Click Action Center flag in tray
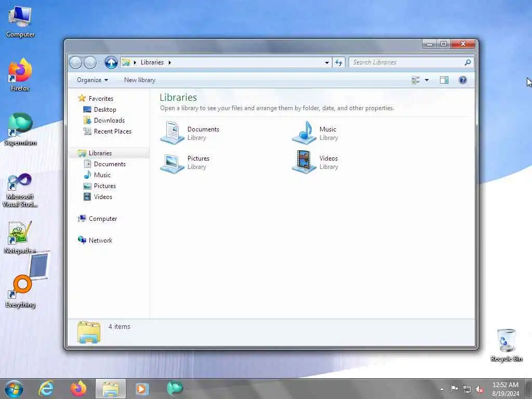This screenshot has height=399, width=532. [x=454, y=389]
